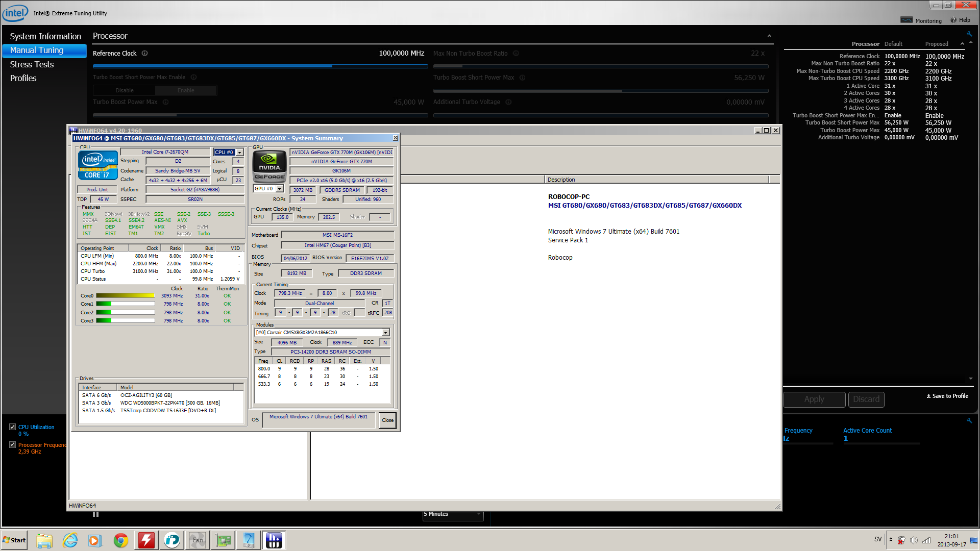Adjust the Max Non Turbo Boost Ratio slider
The image size is (980, 551).
pyautogui.click(x=601, y=66)
